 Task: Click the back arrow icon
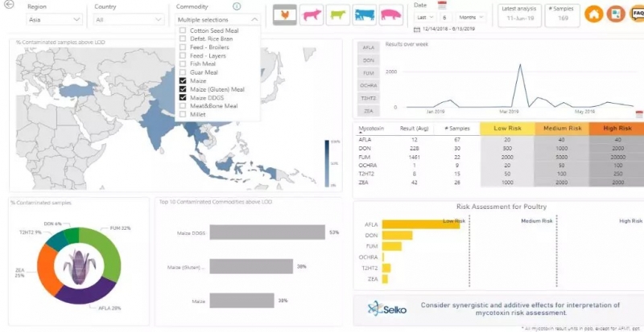click(x=9, y=5)
